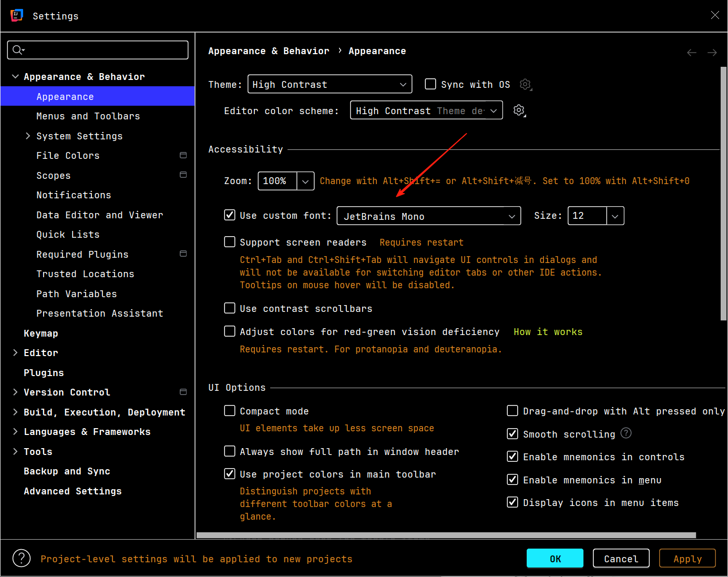
Task: Open the Keymap settings page
Action: click(x=41, y=333)
